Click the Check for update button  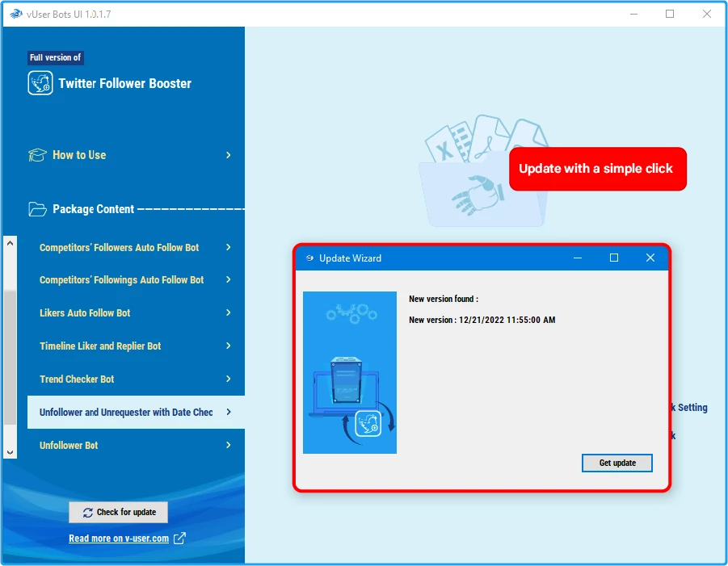119,512
